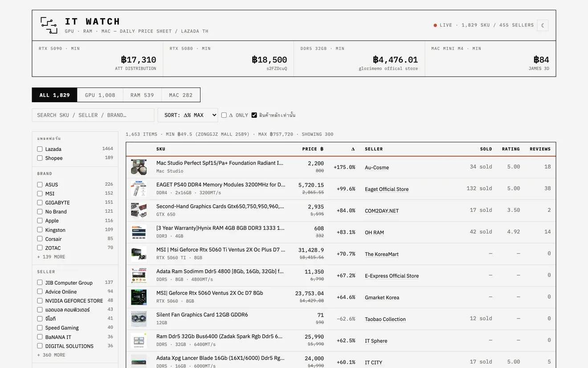Click the IT Watch circuit logo icon
The image size is (588, 368).
(49, 25)
